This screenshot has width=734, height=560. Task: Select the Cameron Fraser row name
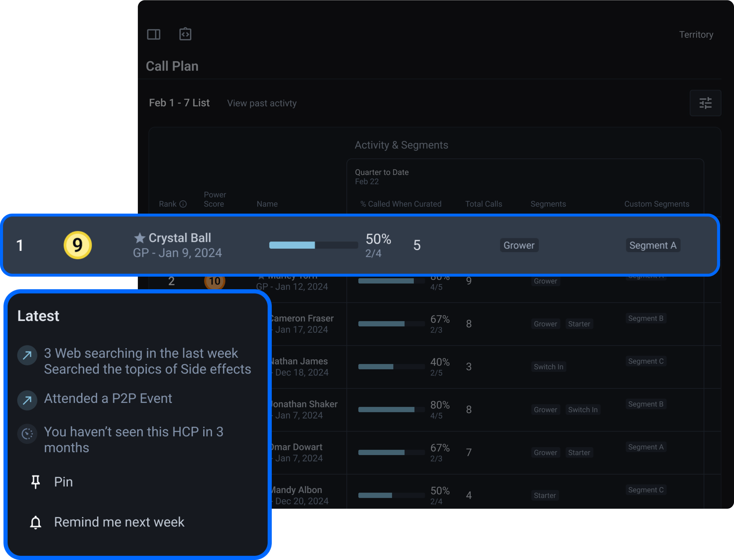pos(302,318)
